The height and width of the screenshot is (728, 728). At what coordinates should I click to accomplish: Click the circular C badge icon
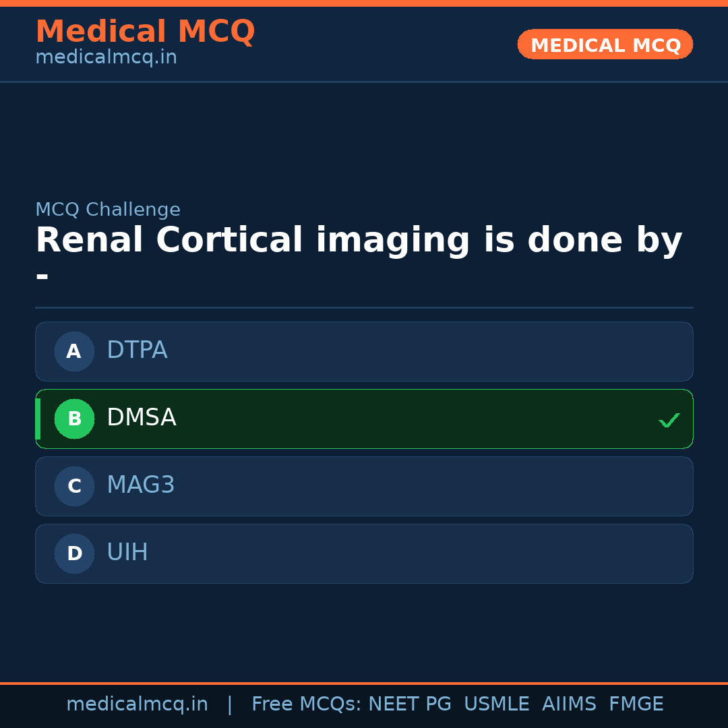tap(74, 486)
